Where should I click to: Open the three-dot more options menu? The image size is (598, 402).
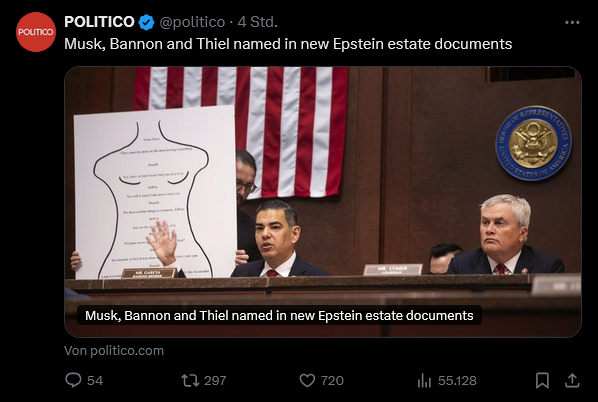tap(572, 23)
